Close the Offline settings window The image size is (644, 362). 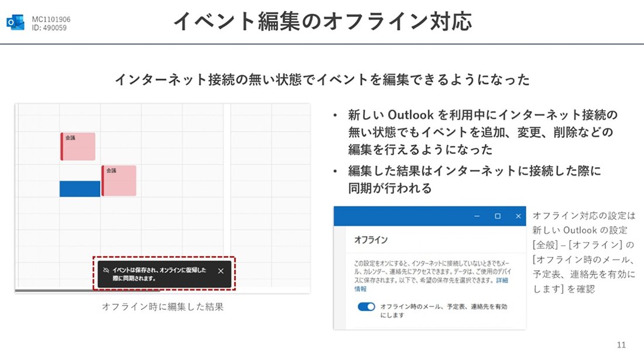(x=518, y=216)
